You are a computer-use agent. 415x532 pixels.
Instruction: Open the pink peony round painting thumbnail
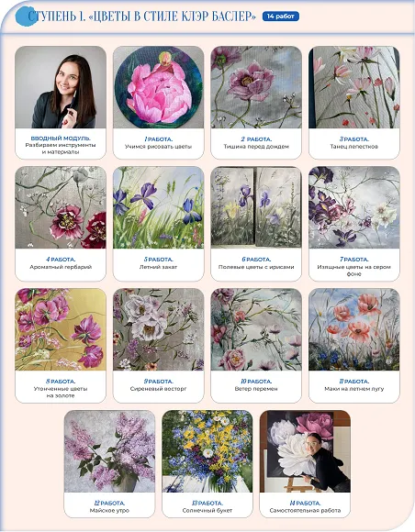pyautogui.click(x=158, y=87)
